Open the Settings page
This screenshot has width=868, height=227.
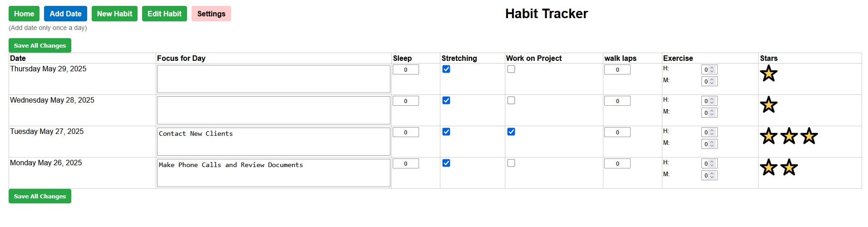(x=211, y=14)
